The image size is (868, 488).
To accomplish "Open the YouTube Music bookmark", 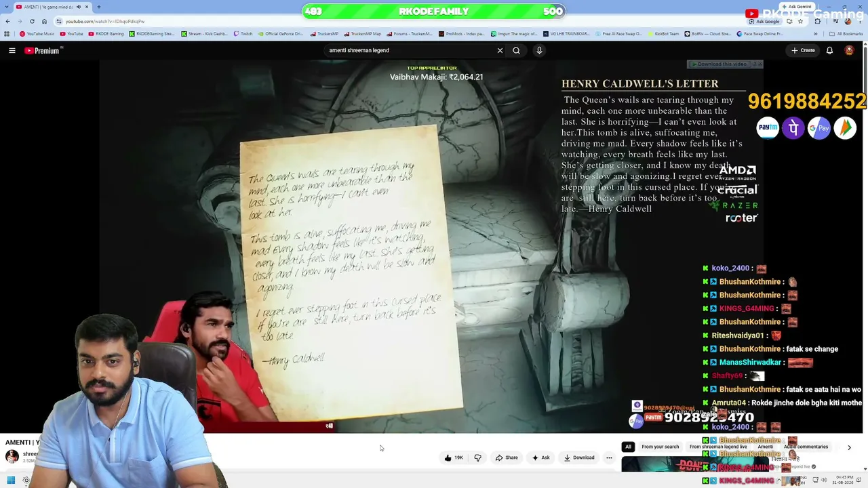I will click(37, 34).
